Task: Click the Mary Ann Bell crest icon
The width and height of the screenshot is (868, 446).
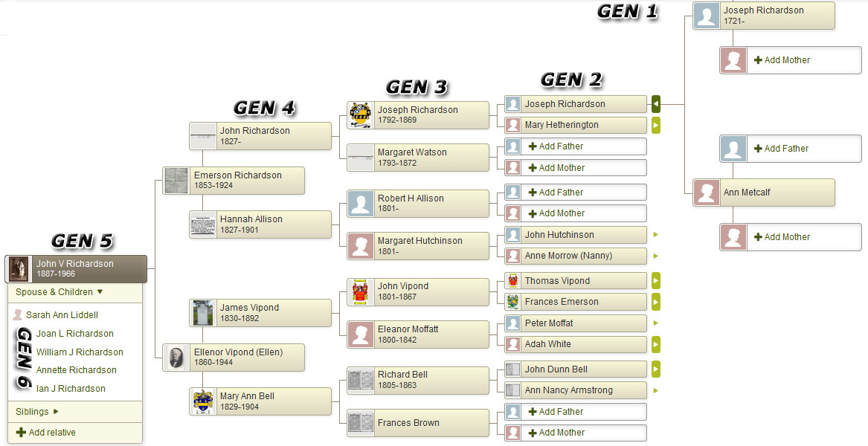Action: (x=203, y=401)
